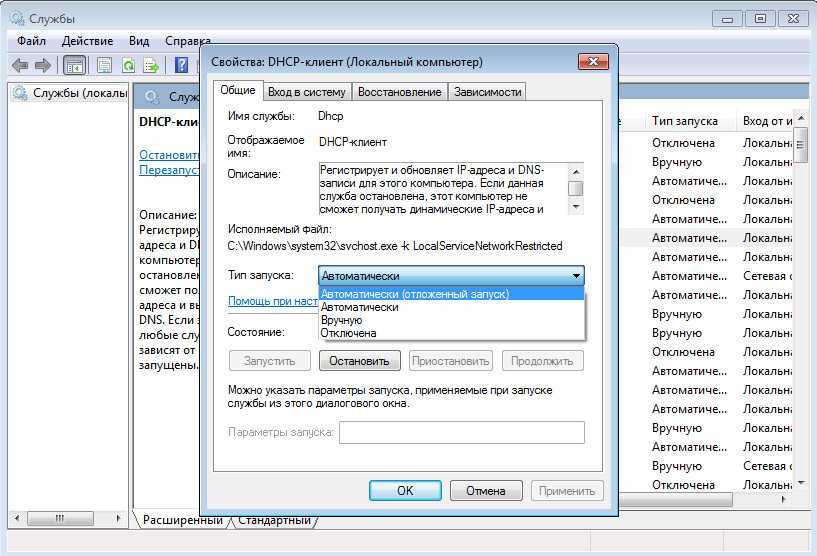Open the Зависимости tab
Screen dimensions: 817x556
[487, 92]
